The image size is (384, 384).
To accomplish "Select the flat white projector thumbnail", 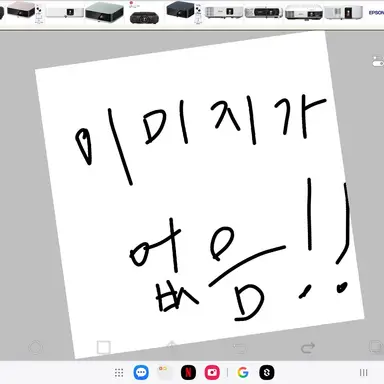I will [x=65, y=13].
